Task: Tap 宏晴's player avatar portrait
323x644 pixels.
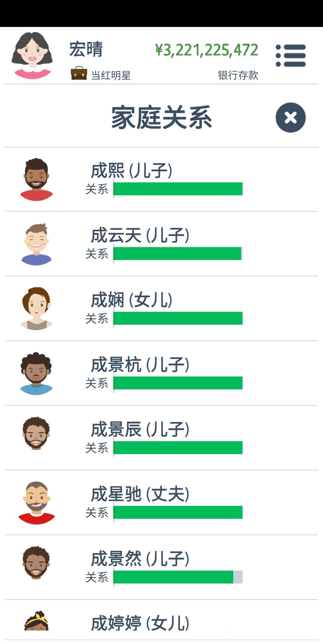Action: click(x=32, y=56)
